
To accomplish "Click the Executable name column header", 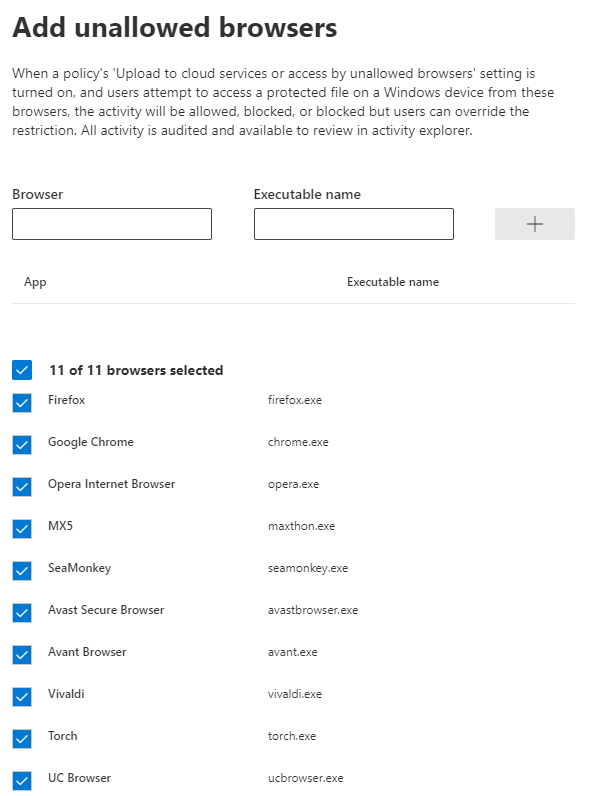I will (x=393, y=282).
